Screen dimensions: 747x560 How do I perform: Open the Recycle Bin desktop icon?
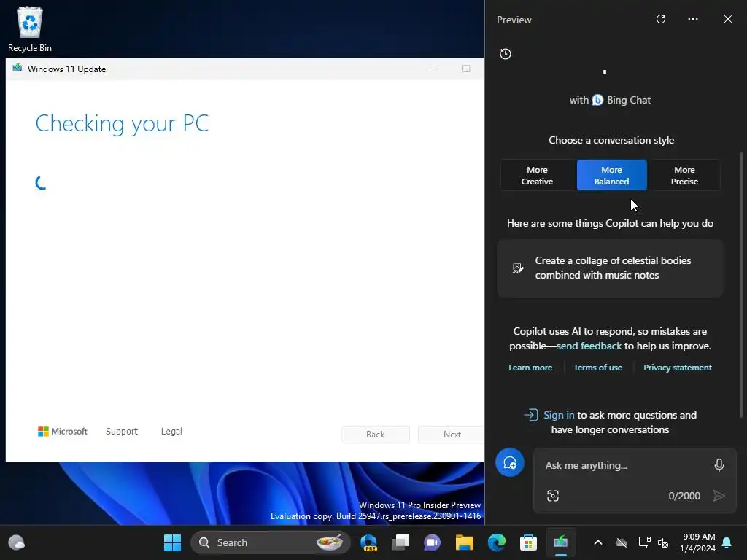29,29
